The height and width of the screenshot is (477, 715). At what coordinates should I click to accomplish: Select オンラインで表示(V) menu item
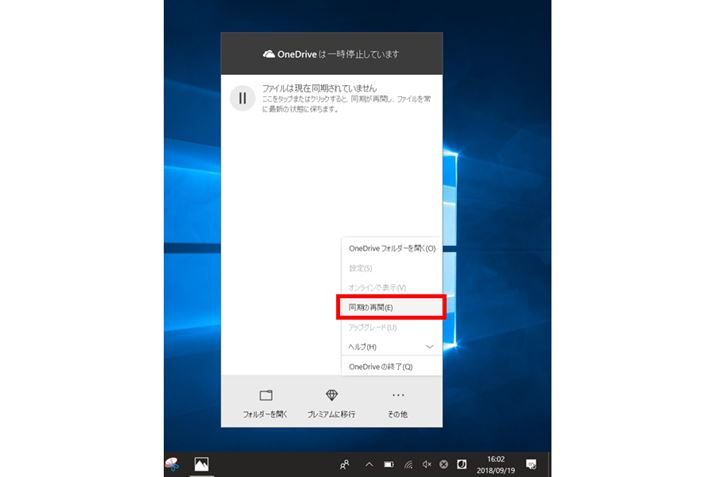(392, 287)
